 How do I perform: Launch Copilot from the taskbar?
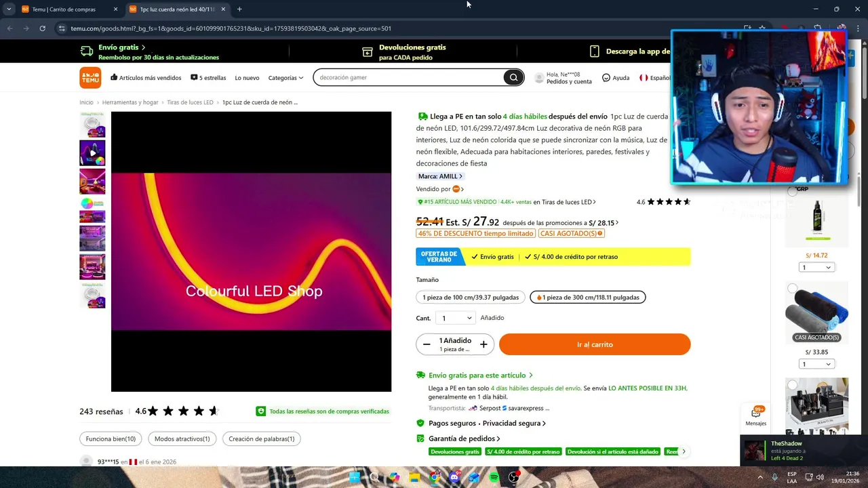tap(394, 477)
